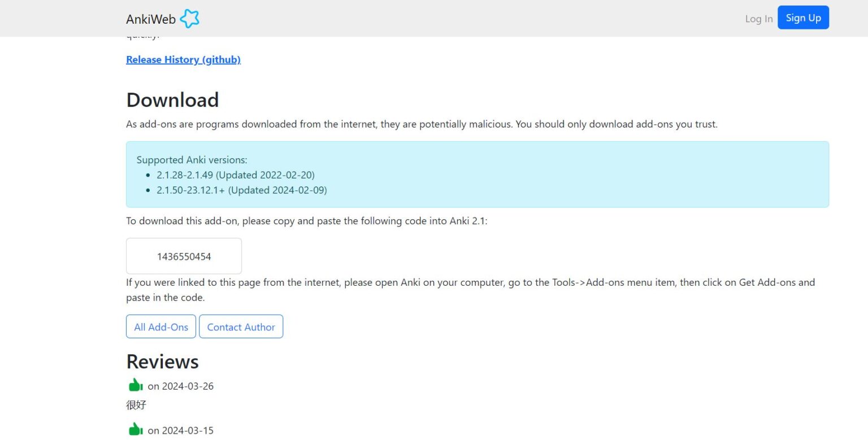Viewport: 868px width, 440px height.
Task: Click the copy-and-paste code instruction text
Action: [306, 221]
